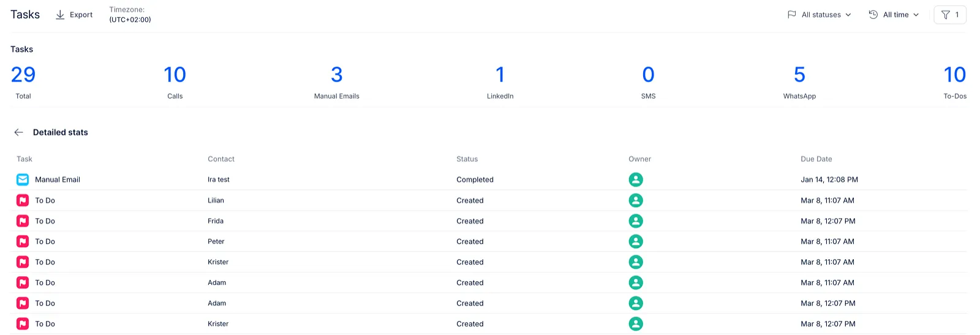
Task: Select the 0 SMS stat
Action: [648, 81]
